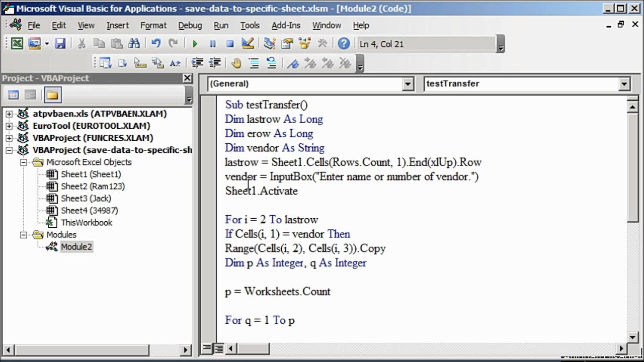Open the Project Explorer icon
644x362 pixels.
270,44
